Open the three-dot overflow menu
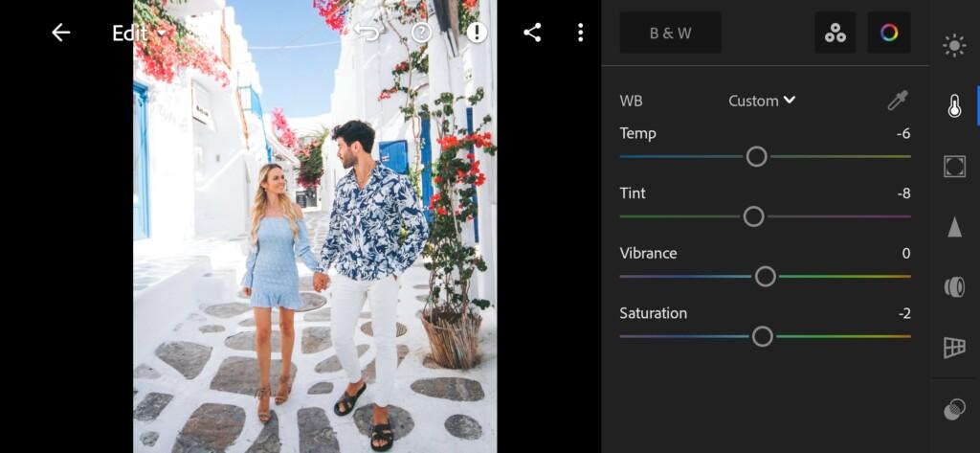The width and height of the screenshot is (980, 453). (x=581, y=33)
